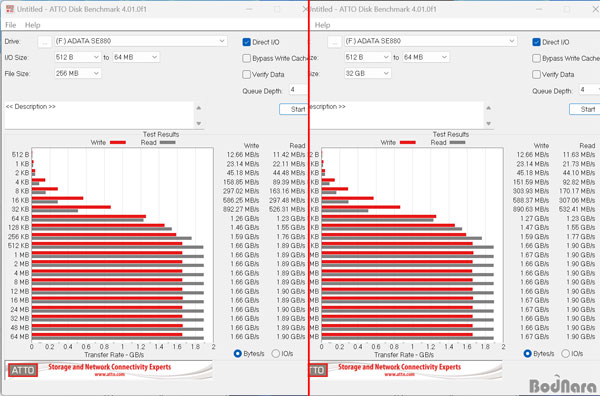Click the drive browse button in left window
The image size is (600, 396).
point(45,42)
